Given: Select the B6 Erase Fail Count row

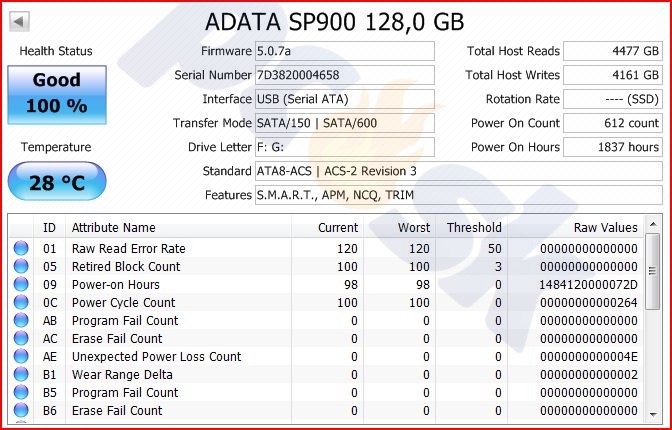Looking at the screenshot, I should [326, 410].
